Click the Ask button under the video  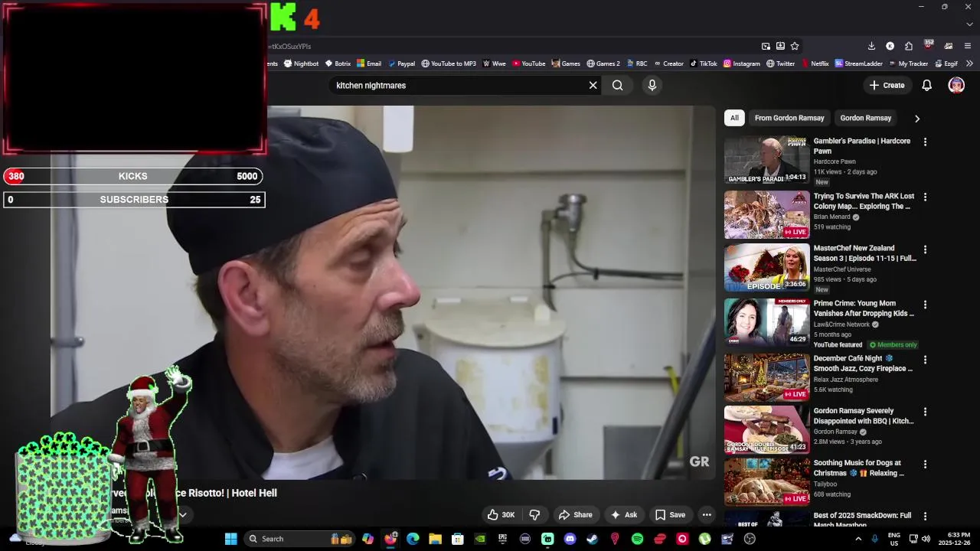click(x=624, y=515)
